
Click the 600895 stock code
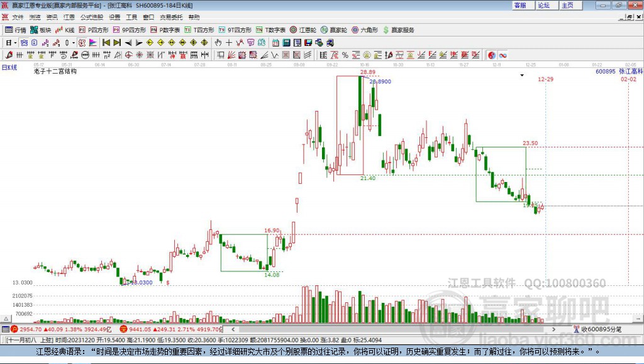[606, 72]
